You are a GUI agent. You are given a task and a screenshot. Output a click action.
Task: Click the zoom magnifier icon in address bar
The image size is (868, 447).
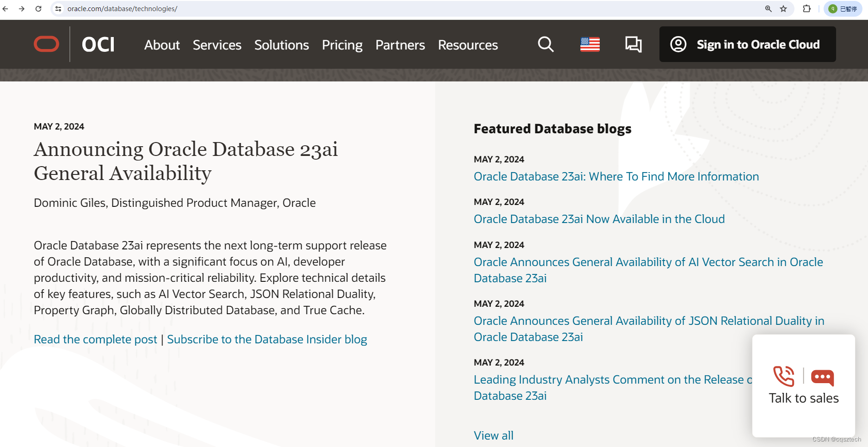click(x=768, y=9)
